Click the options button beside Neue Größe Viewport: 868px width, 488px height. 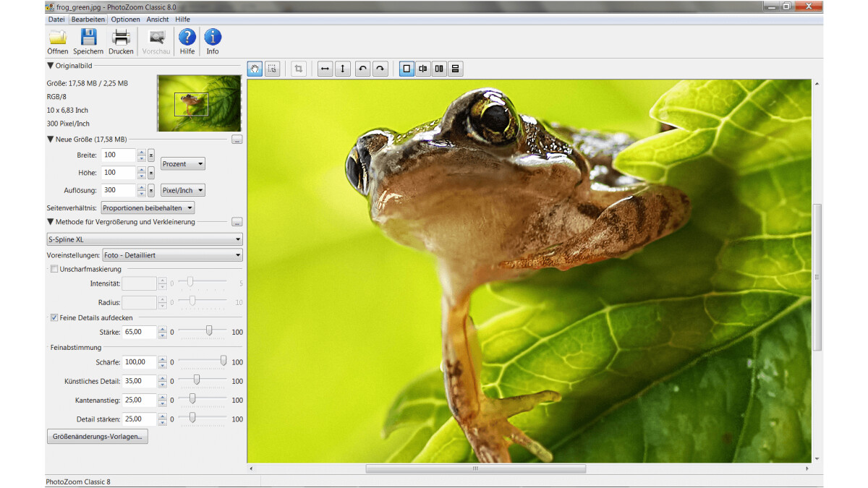(237, 140)
